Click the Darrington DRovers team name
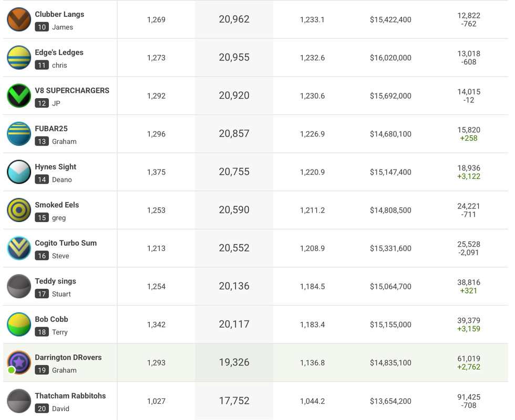Screen dimensions: 515x420 click(68, 358)
